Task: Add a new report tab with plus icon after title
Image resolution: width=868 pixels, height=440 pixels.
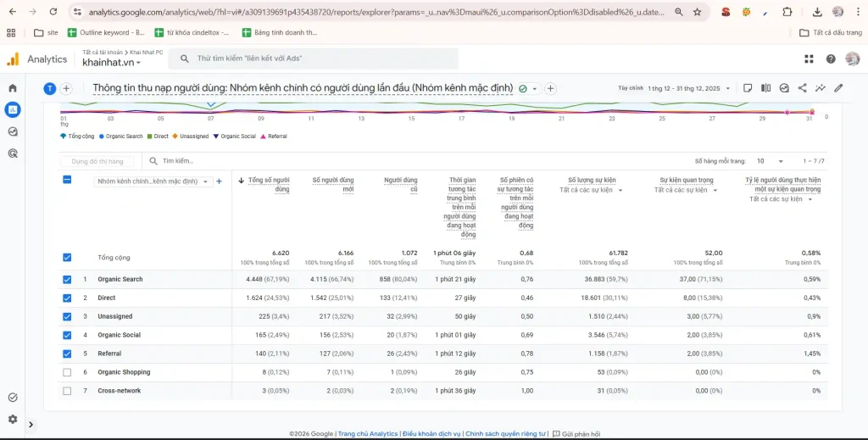Action: (x=550, y=88)
